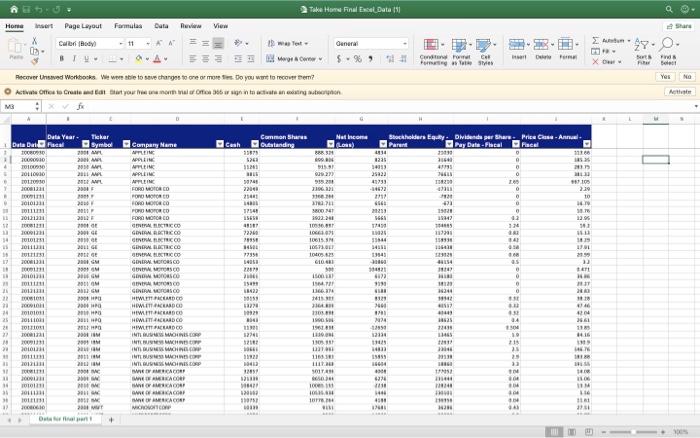Screen dimensions: 700x438
Task: Click the Copy icon in clipboard group
Action: click(x=34, y=51)
